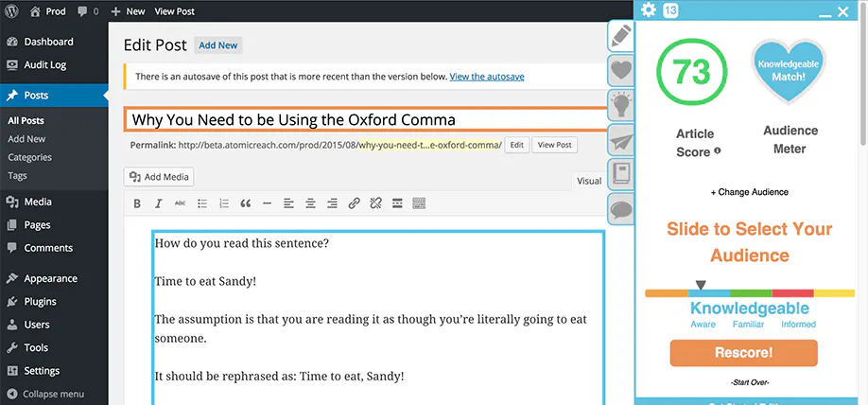Viewport: 868px width, 405px height.
Task: Click the remove link icon
Action: point(375,203)
